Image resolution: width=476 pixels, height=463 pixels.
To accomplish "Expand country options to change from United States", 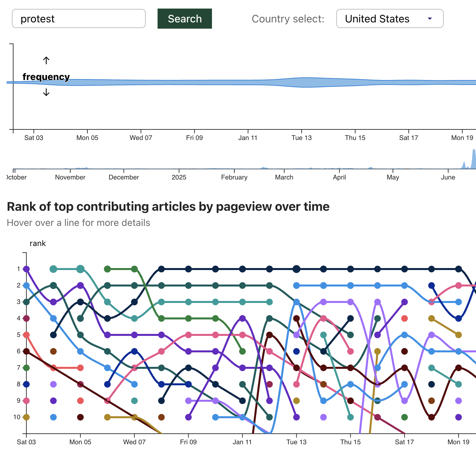I will 389,19.
